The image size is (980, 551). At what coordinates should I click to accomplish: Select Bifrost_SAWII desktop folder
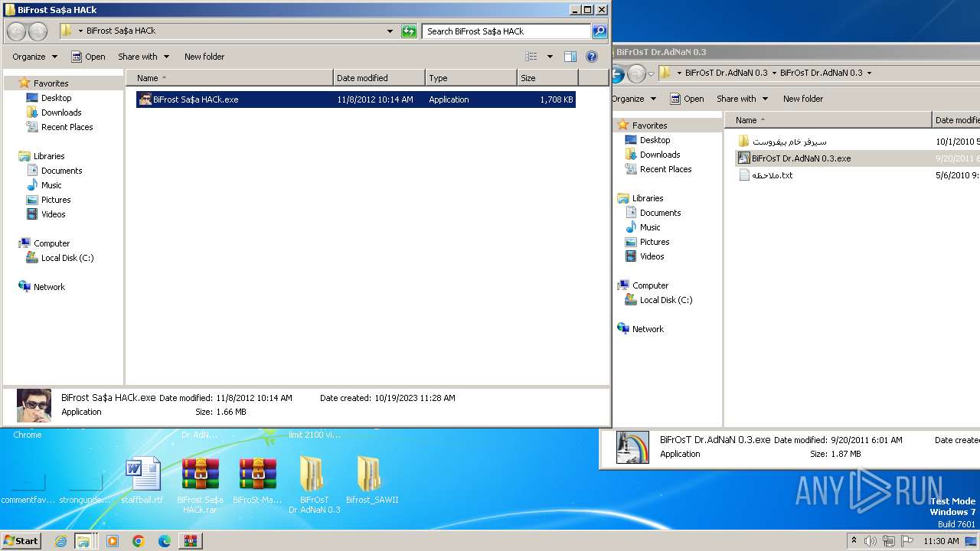[372, 481]
